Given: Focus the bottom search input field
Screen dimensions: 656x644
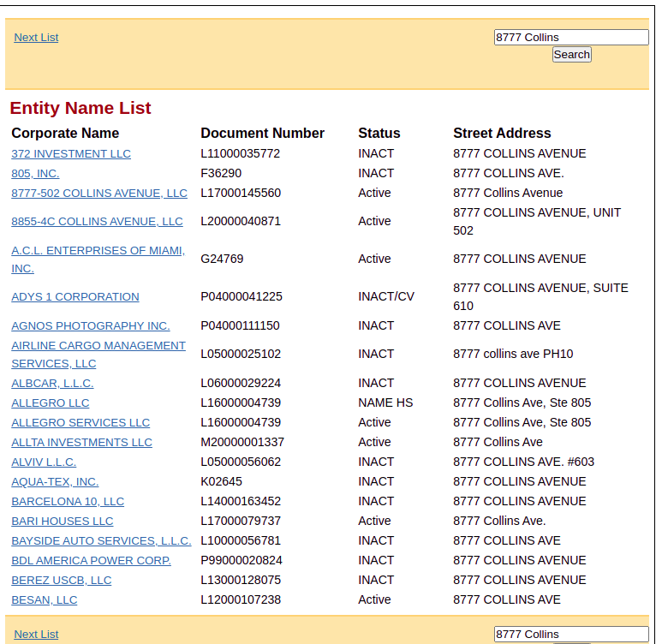Looking at the screenshot, I should click(x=571, y=635).
